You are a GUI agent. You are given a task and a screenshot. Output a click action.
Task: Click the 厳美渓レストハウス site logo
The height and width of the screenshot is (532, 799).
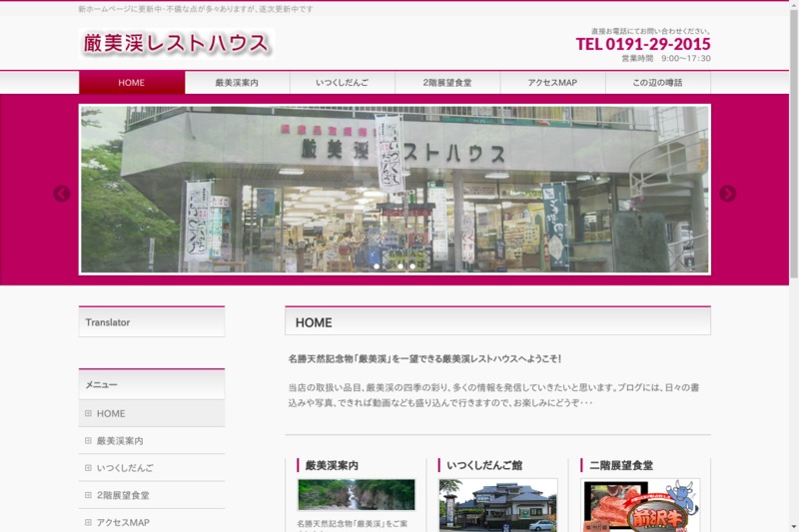point(176,44)
